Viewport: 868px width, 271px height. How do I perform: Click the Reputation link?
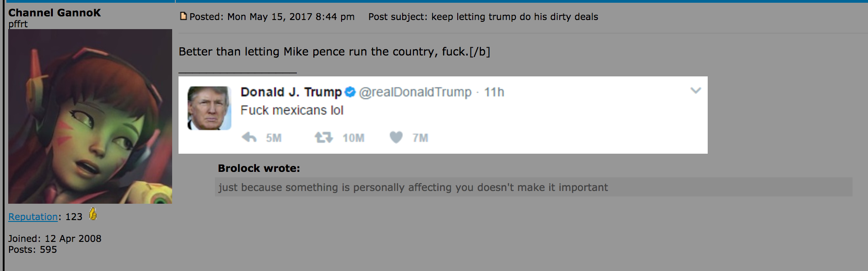33,217
